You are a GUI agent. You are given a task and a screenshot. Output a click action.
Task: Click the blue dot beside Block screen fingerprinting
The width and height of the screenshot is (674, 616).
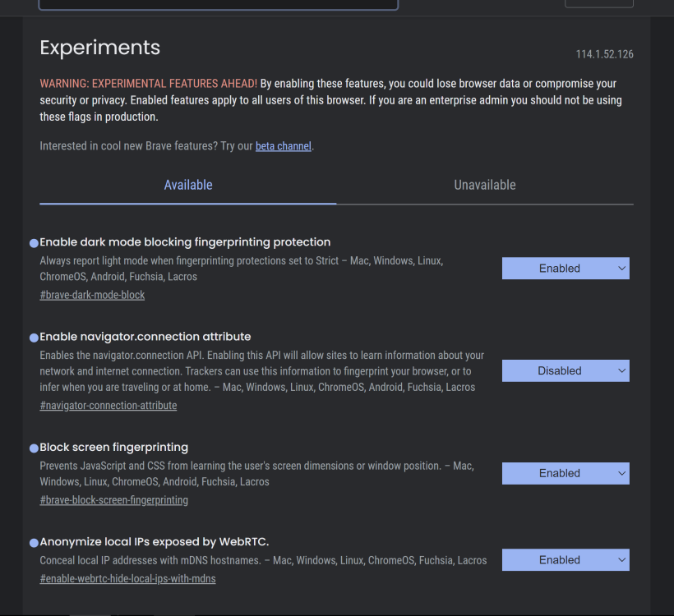click(x=35, y=448)
